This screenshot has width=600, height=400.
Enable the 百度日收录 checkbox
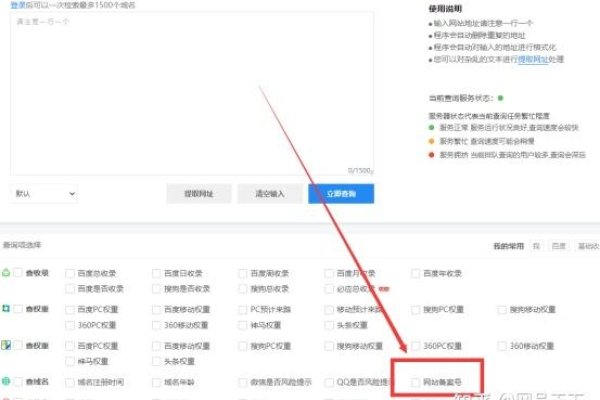pyautogui.click(x=156, y=273)
